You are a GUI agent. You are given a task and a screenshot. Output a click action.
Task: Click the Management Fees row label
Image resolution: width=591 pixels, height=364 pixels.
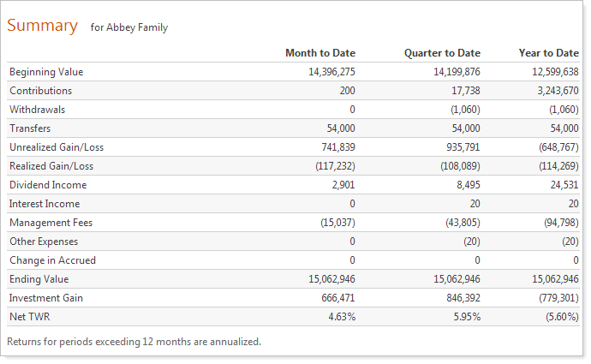pos(51,223)
